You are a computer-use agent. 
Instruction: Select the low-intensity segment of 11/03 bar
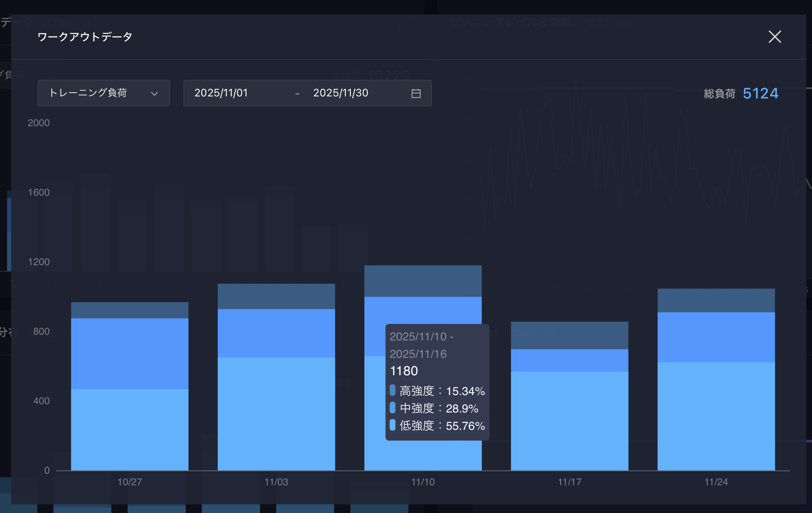[x=276, y=413]
